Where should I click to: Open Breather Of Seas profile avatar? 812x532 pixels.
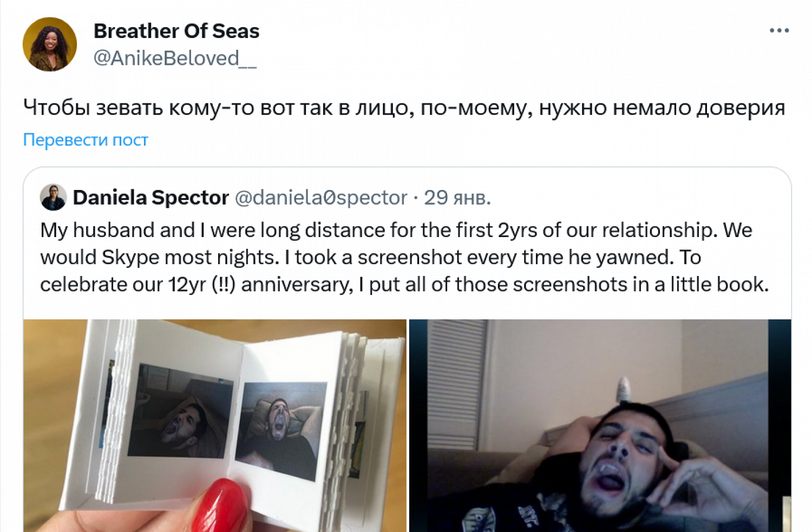point(50,44)
